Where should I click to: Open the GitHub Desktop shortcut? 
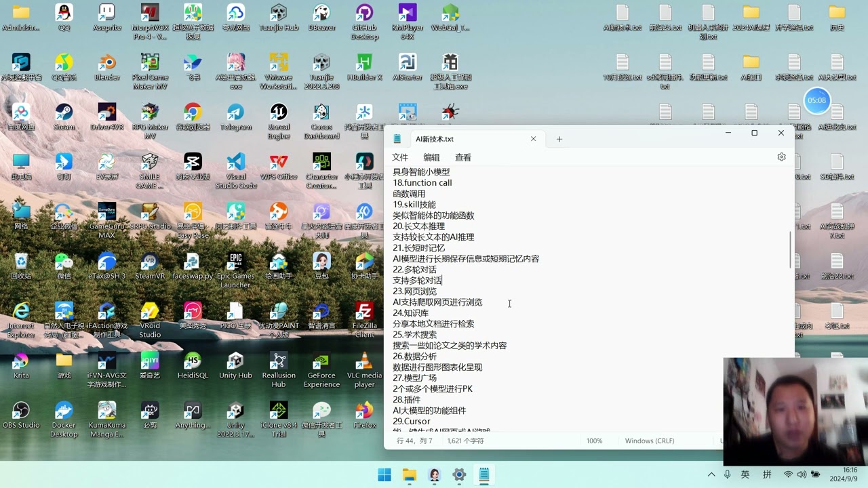(365, 22)
